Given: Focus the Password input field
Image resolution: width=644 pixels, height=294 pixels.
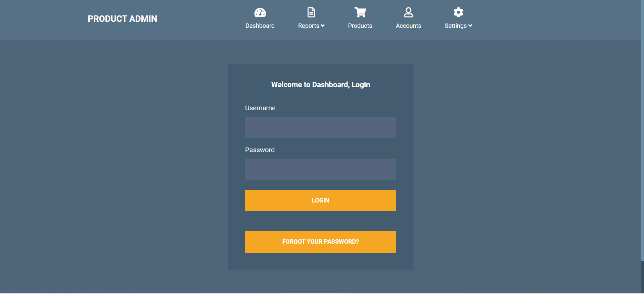Looking at the screenshot, I should tap(320, 169).
